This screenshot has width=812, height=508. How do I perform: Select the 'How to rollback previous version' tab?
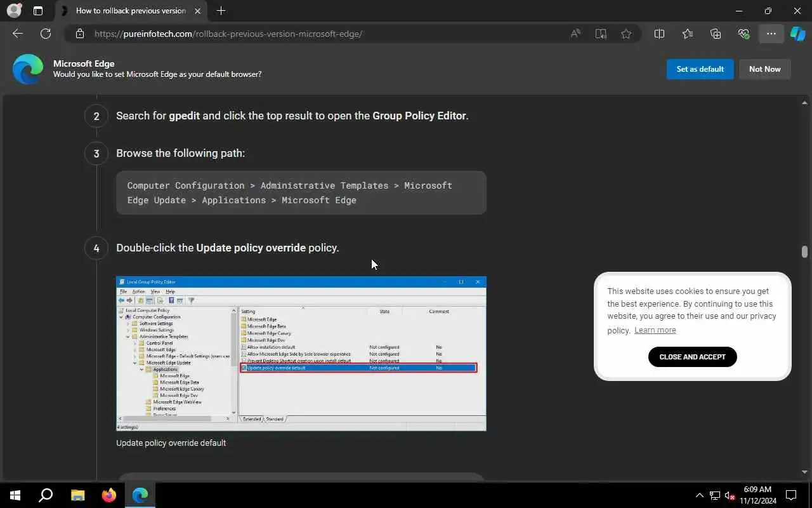(x=130, y=11)
